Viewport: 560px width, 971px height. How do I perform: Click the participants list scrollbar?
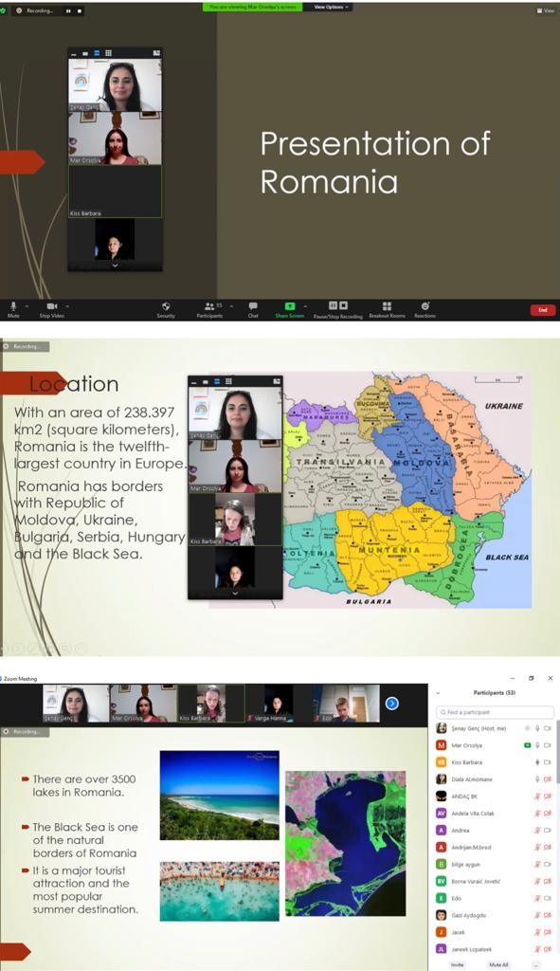point(557,752)
